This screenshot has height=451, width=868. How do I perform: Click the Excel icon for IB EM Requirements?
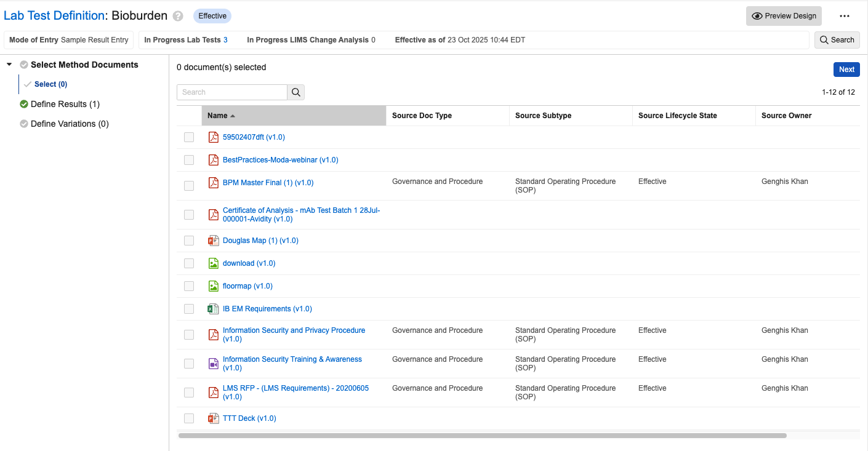(214, 309)
